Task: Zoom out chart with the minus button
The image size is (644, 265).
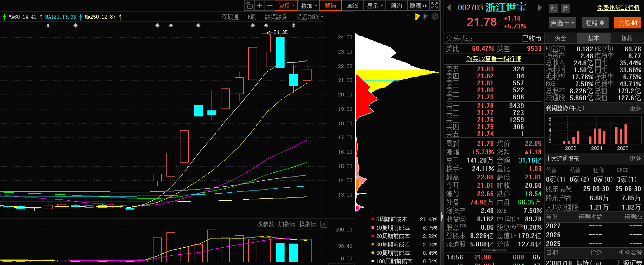Action: coord(270,6)
